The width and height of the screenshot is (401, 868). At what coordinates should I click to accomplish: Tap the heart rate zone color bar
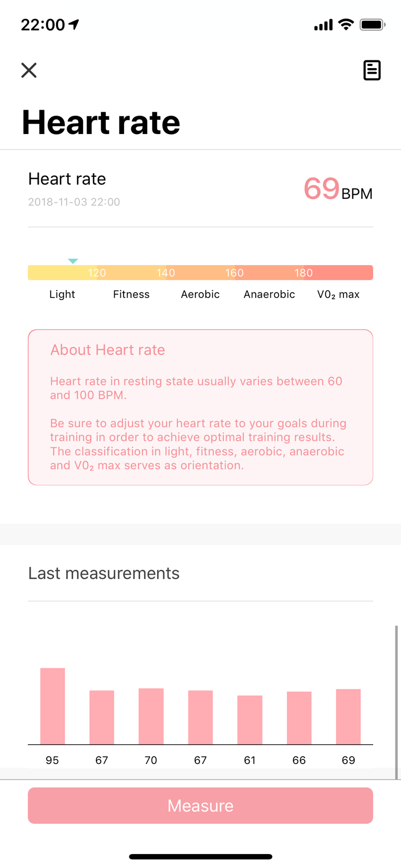200,273
